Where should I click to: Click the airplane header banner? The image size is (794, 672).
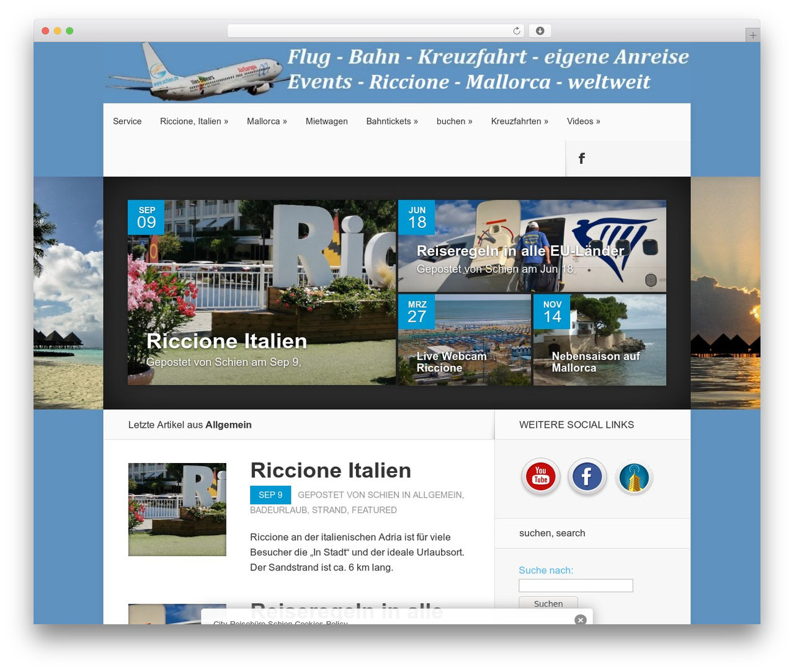[x=397, y=73]
